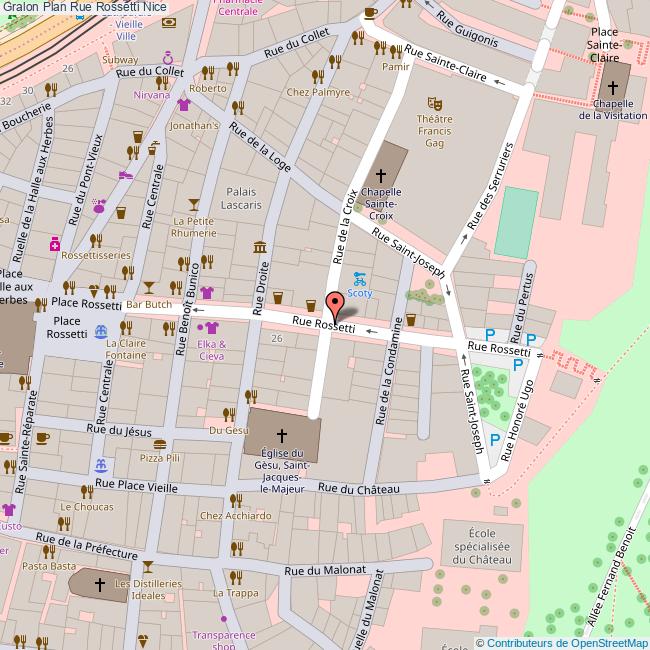Viewport: 650px width, 650px height.
Task: Select the Palais Lascaris museum icon
Action: (x=259, y=247)
